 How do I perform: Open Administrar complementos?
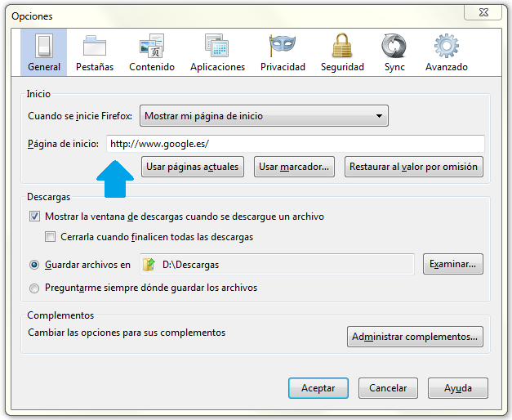pyautogui.click(x=415, y=337)
